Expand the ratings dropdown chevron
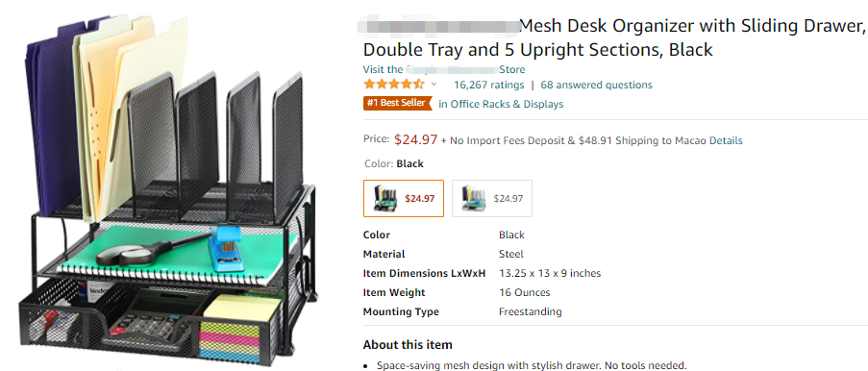The height and width of the screenshot is (371, 868). [x=434, y=85]
